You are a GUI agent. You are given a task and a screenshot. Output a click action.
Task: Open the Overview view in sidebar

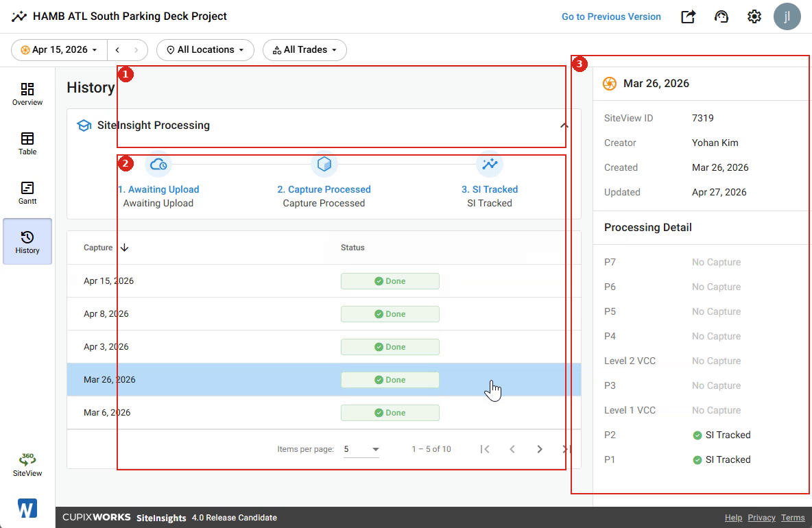[x=27, y=94]
